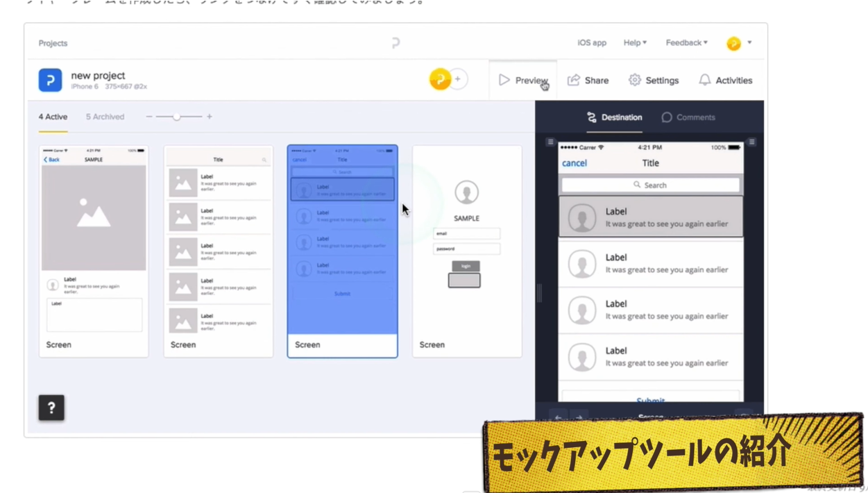The image size is (868, 493).
Task: Open Settings via the gear icon
Action: (635, 80)
